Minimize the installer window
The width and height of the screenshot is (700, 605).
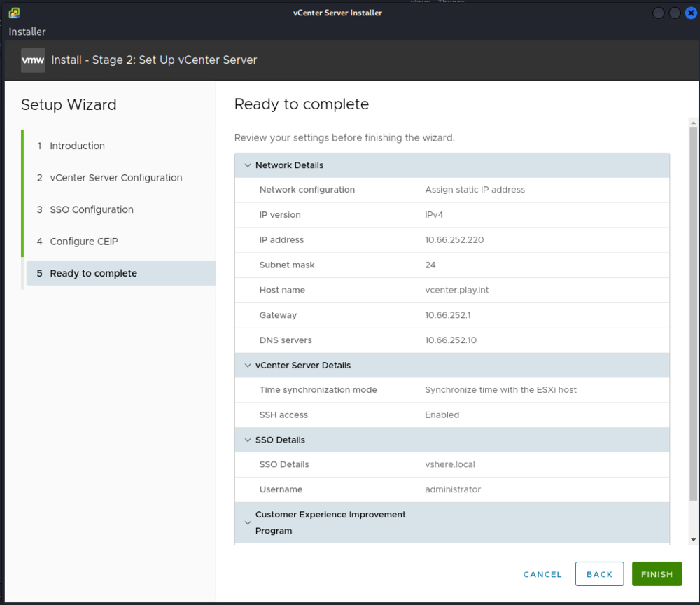[x=659, y=13]
